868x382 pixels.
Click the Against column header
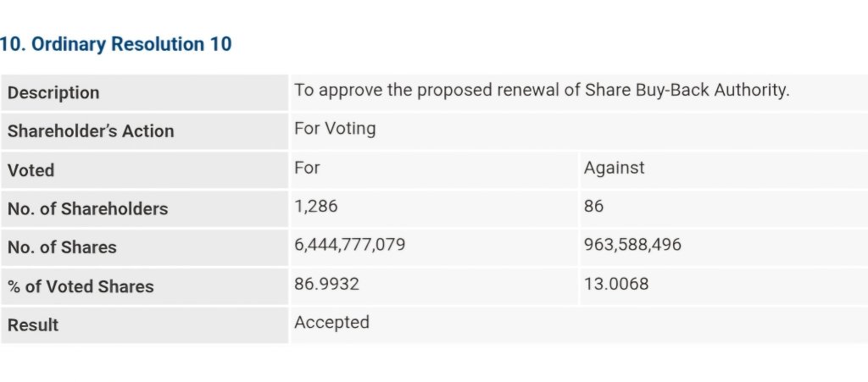click(615, 168)
